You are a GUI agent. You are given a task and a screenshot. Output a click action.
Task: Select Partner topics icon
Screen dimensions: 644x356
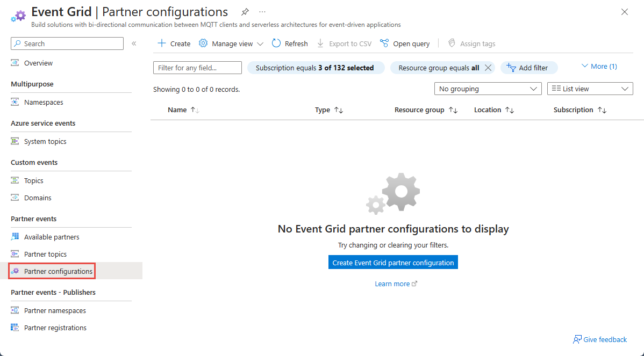pyautogui.click(x=15, y=254)
